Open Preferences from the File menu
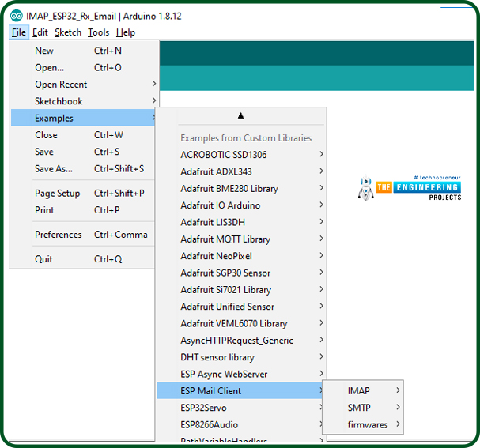Image resolution: width=480 pixels, height=448 pixels. pyautogui.click(x=83, y=235)
